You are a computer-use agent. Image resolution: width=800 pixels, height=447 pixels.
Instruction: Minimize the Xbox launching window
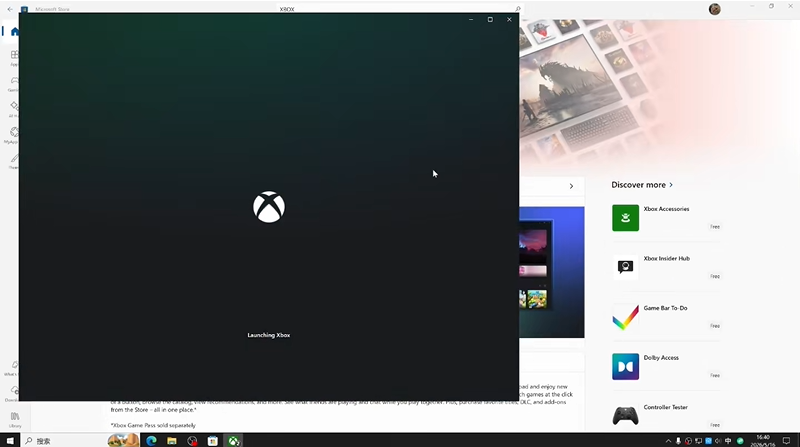(471, 19)
